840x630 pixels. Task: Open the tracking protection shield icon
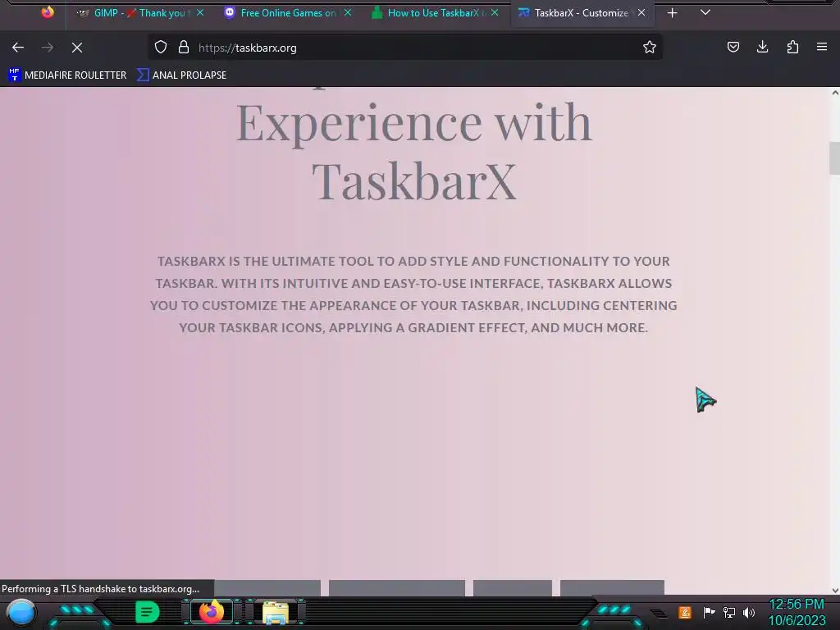[161, 47]
